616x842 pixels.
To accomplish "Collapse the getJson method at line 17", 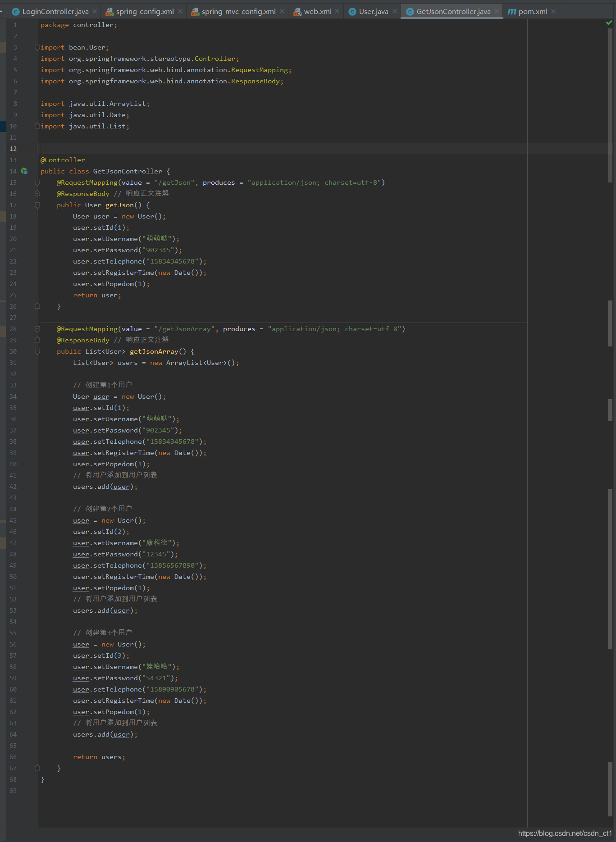I will click(x=37, y=205).
